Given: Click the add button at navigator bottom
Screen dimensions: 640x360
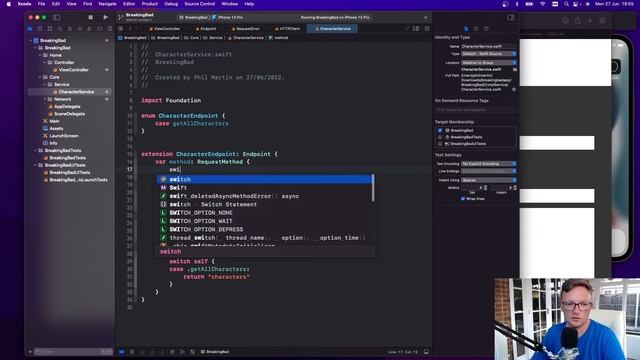Looking at the screenshot, I should pyautogui.click(x=30, y=351).
